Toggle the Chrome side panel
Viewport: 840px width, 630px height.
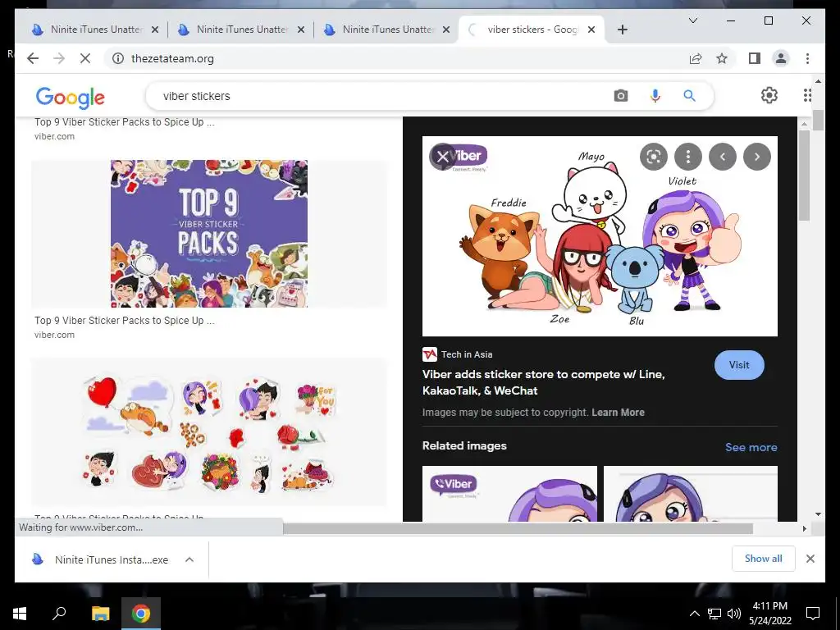pos(755,58)
